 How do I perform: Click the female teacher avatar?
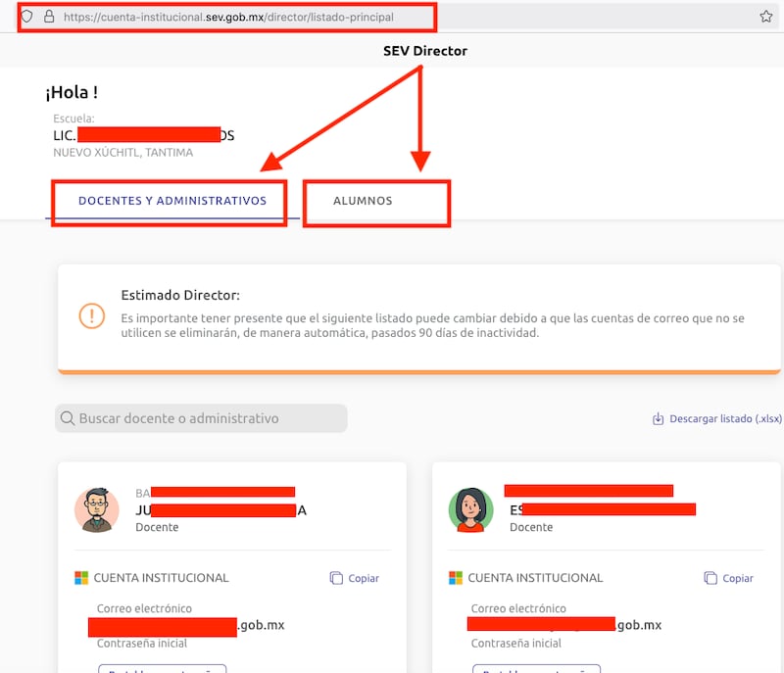coord(471,509)
